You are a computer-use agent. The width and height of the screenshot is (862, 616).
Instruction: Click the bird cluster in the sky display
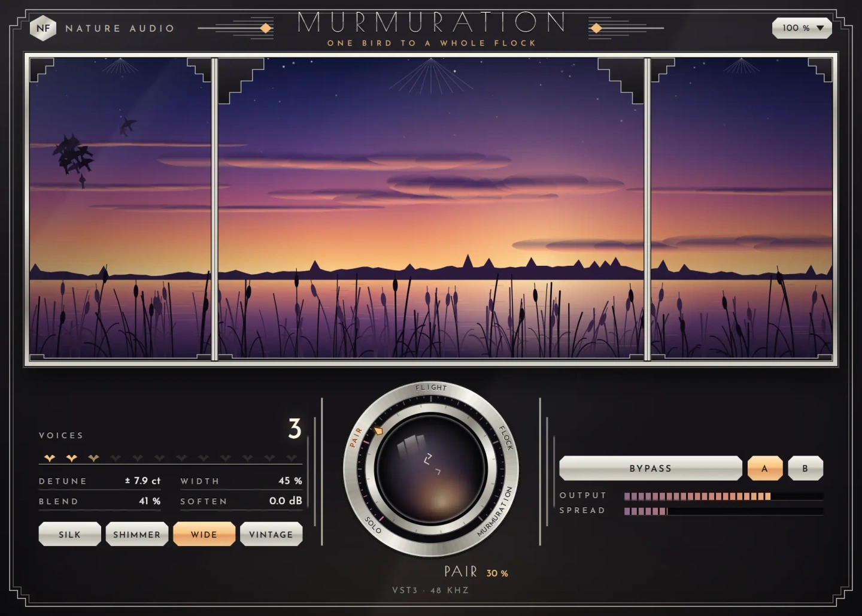tap(74, 154)
